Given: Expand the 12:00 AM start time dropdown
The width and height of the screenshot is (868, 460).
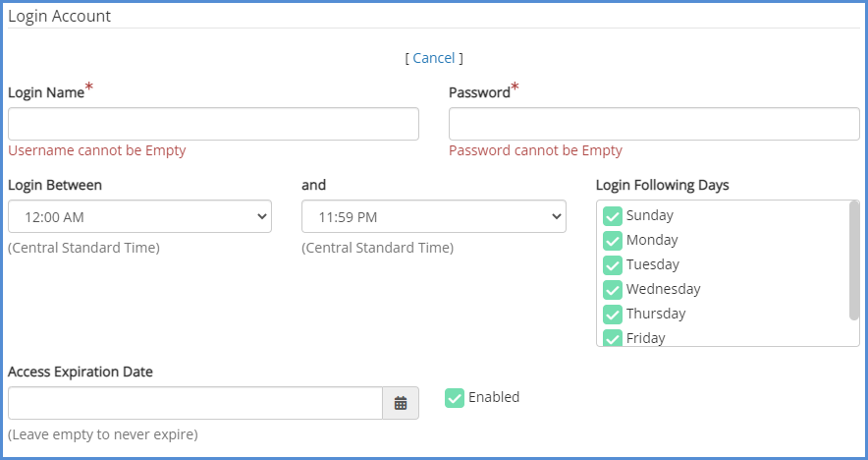Looking at the screenshot, I should tap(139, 216).
